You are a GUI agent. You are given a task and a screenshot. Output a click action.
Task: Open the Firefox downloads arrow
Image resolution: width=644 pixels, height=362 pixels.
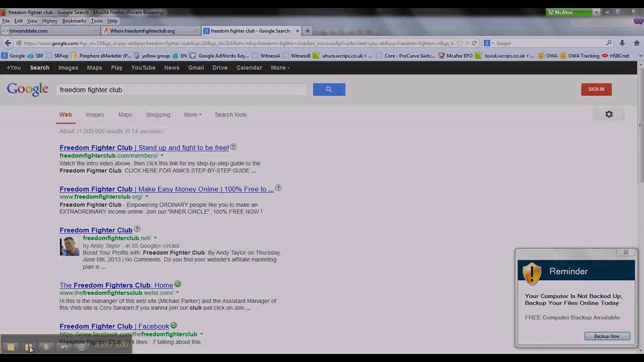coord(622,43)
